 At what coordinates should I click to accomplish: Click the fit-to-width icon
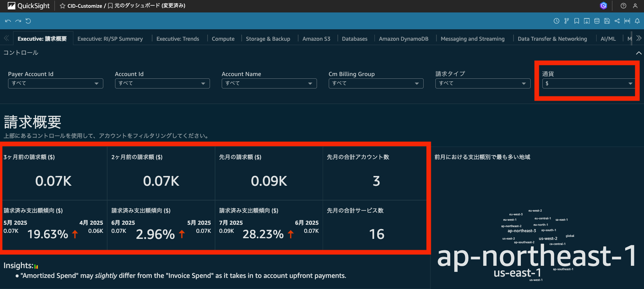[x=627, y=21]
